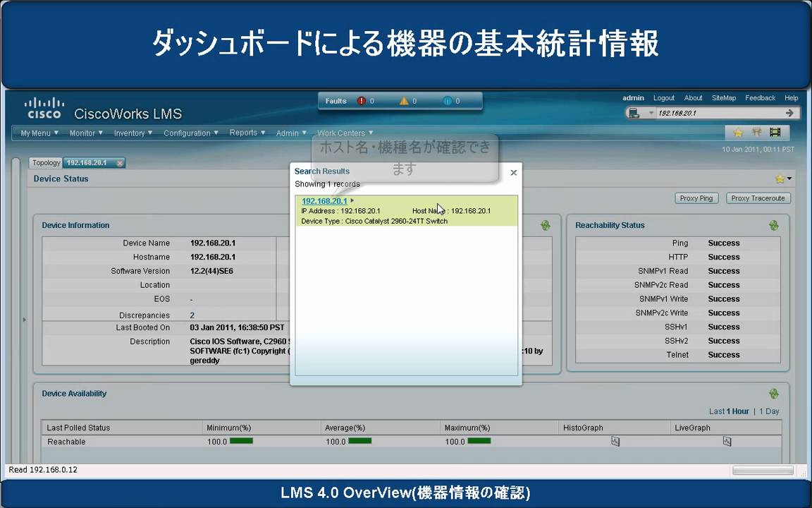The image size is (812, 508).
Task: Click the Faults label in status bar
Action: 336,101
